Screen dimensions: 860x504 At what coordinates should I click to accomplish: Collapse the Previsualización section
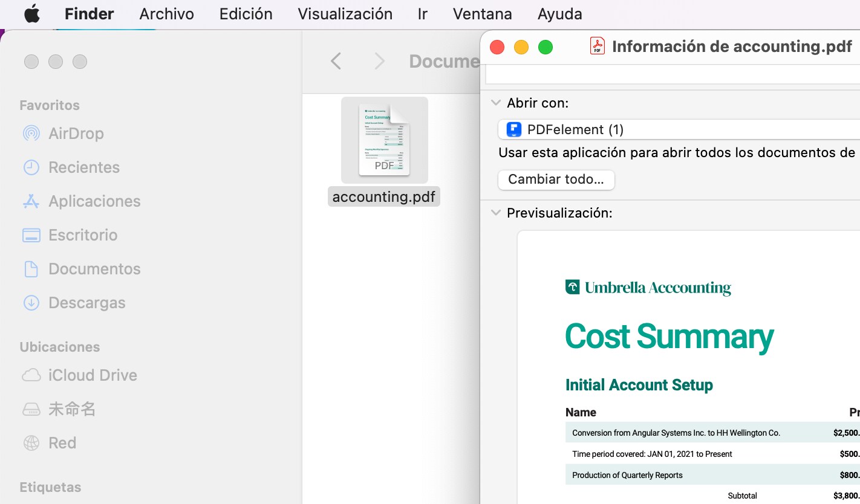click(496, 213)
